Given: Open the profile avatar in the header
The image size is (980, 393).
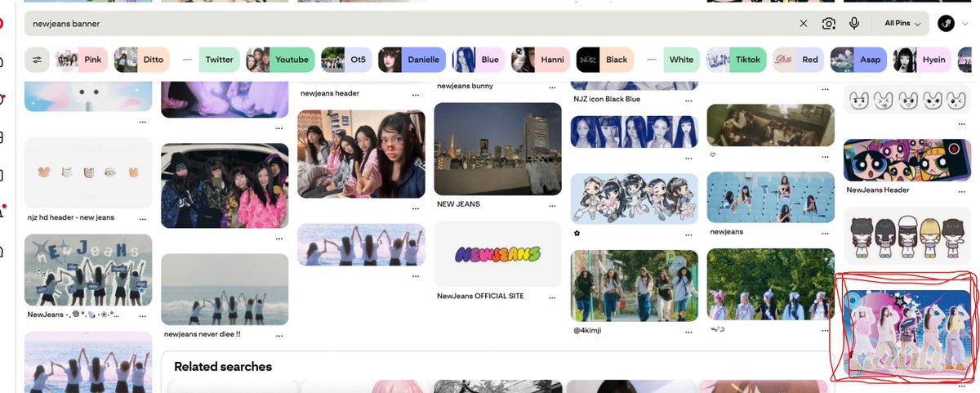Looking at the screenshot, I should (947, 24).
